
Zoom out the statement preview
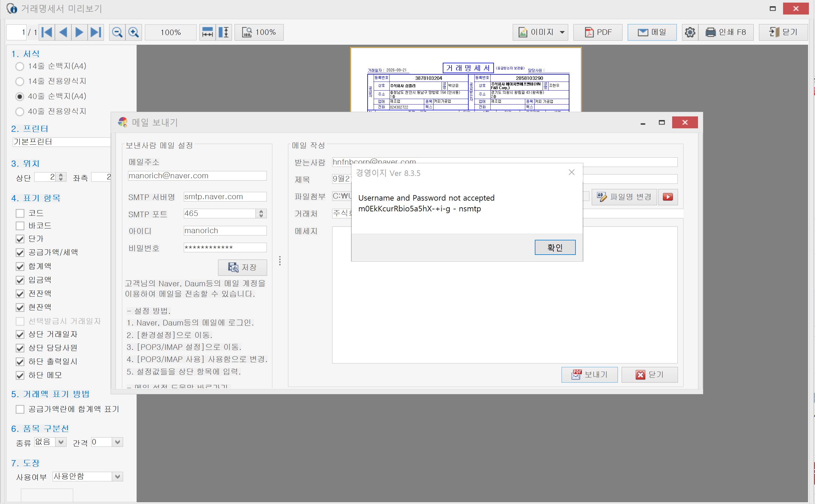click(117, 32)
